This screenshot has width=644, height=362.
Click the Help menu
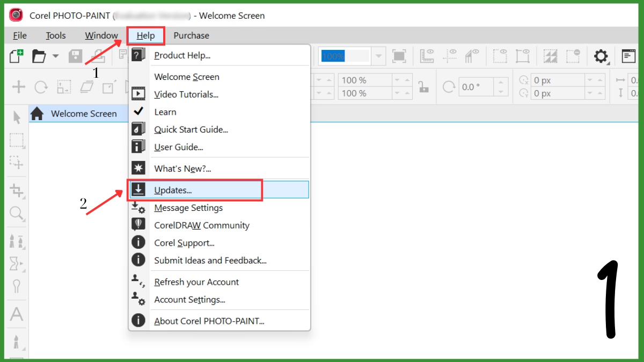(x=145, y=35)
